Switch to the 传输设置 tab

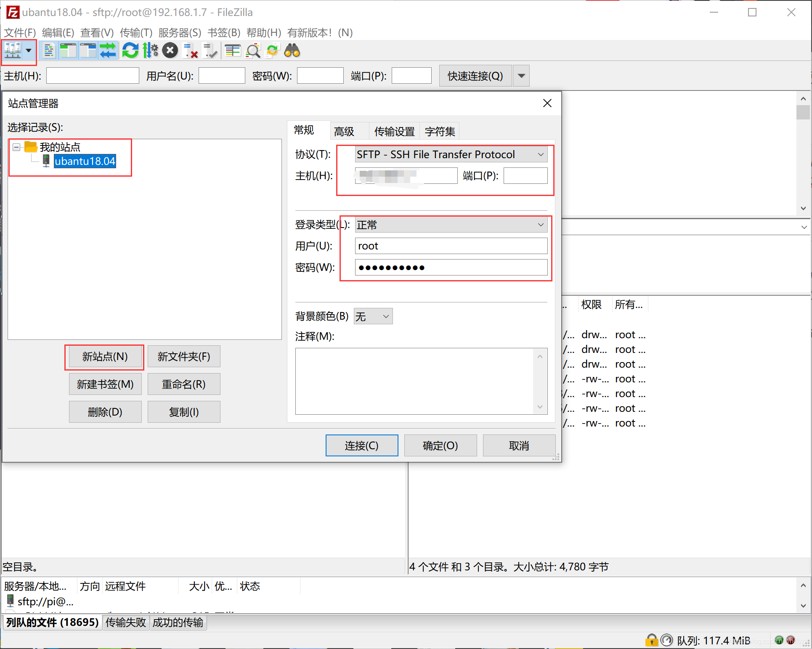point(394,132)
